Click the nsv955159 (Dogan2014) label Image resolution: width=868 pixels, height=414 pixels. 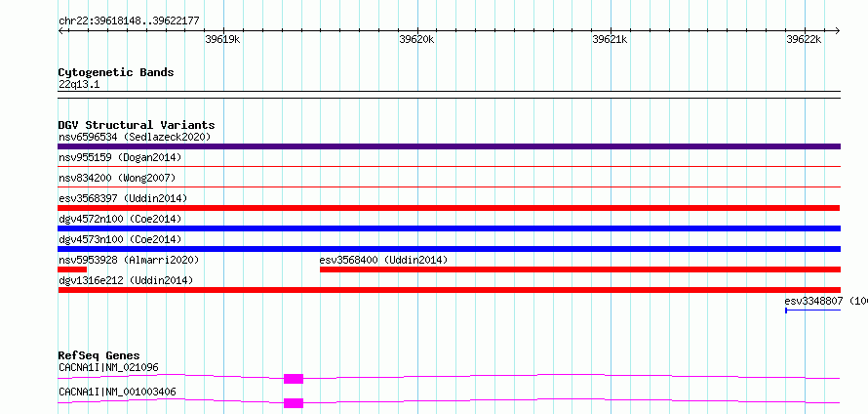(x=120, y=157)
